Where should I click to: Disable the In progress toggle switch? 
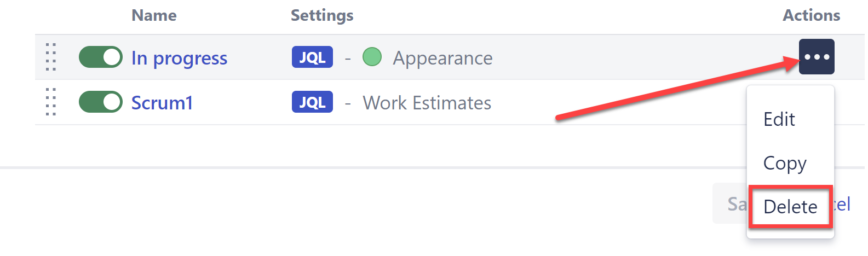pos(101,57)
